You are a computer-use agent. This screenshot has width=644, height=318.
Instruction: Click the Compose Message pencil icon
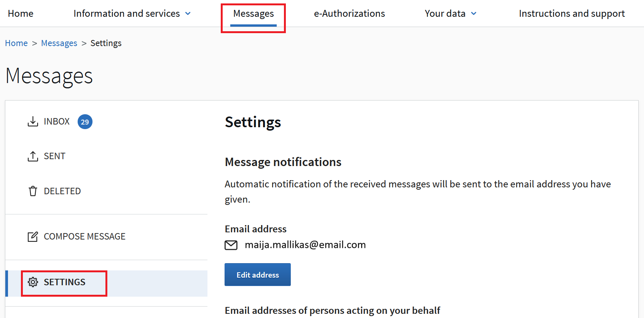tap(33, 237)
